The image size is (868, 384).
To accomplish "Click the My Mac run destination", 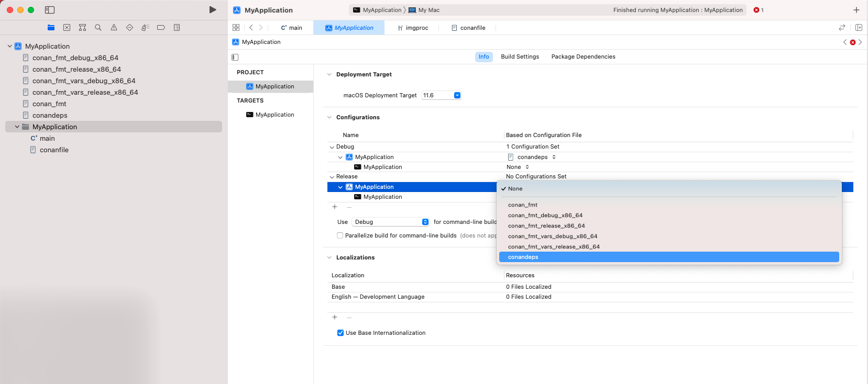I will (424, 10).
